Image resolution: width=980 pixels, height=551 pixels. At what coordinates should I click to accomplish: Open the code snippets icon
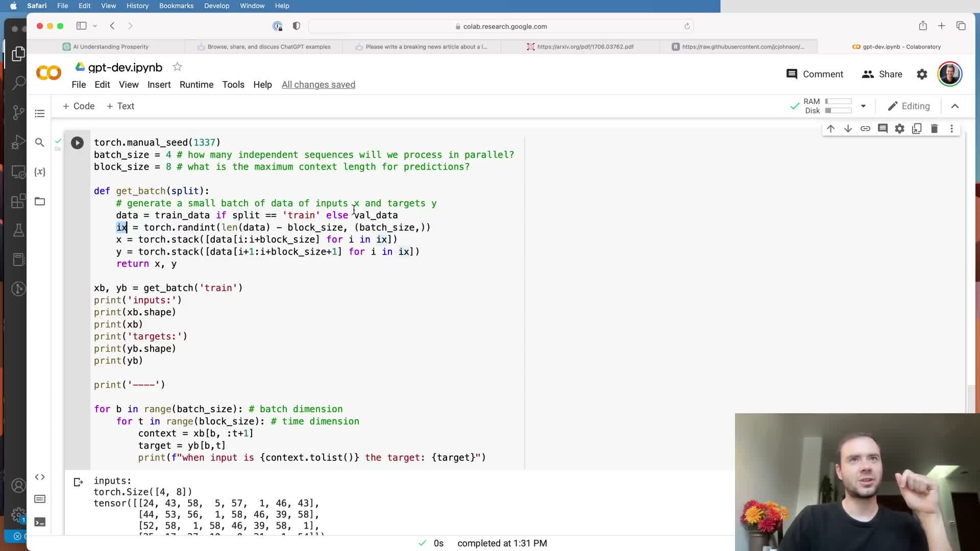pyautogui.click(x=40, y=477)
